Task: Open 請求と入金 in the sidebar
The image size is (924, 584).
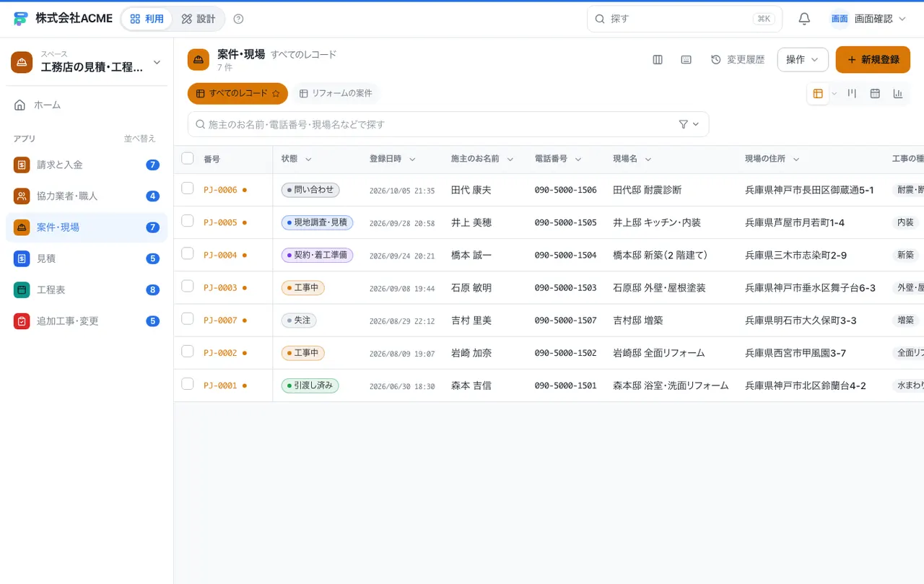Action: click(x=87, y=165)
